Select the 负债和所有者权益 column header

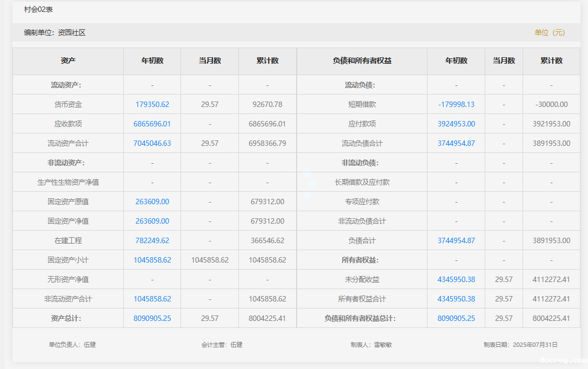coord(362,61)
